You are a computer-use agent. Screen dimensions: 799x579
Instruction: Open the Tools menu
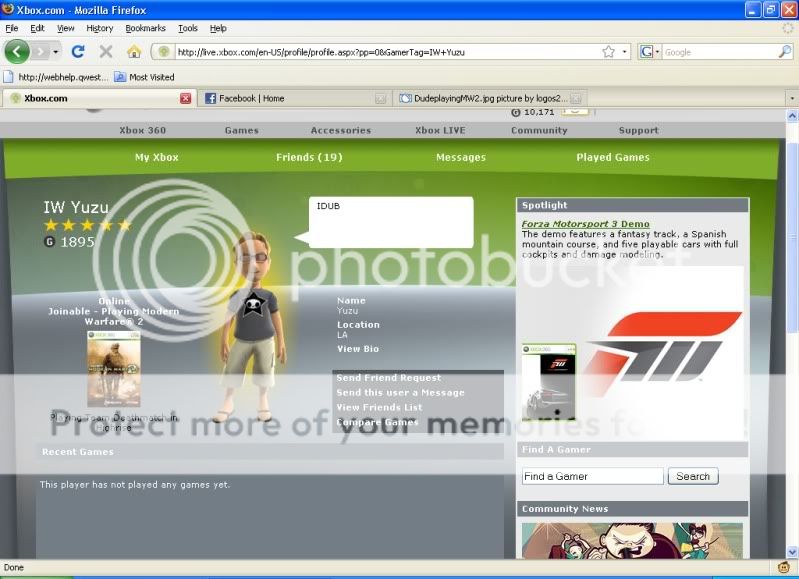[188, 28]
